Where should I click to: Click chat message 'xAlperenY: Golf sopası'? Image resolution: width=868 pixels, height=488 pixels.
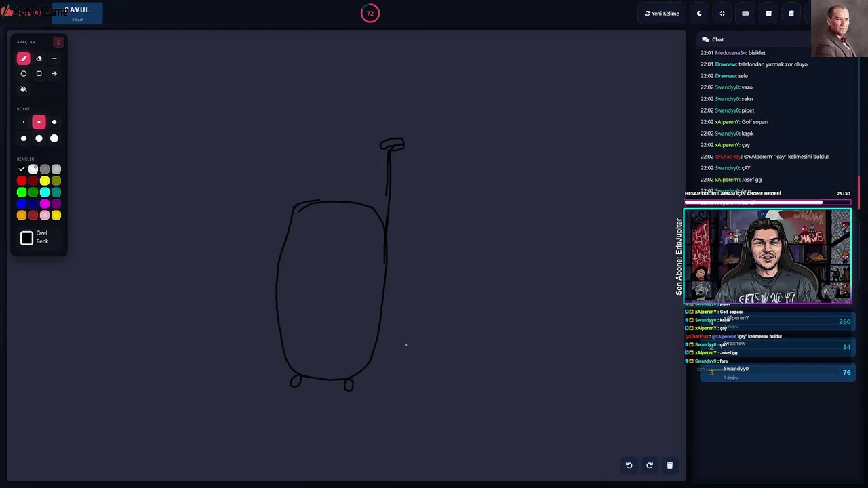(734, 122)
